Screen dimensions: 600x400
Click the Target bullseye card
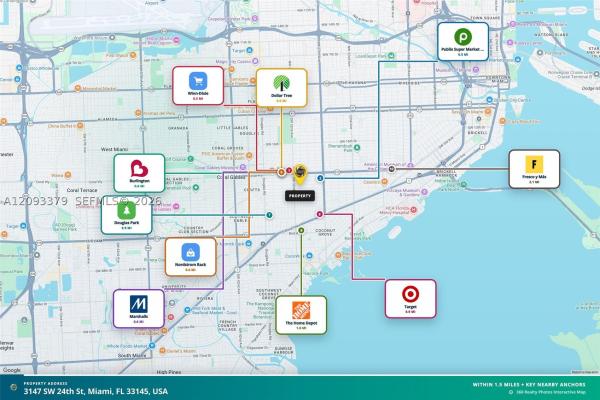point(411,299)
